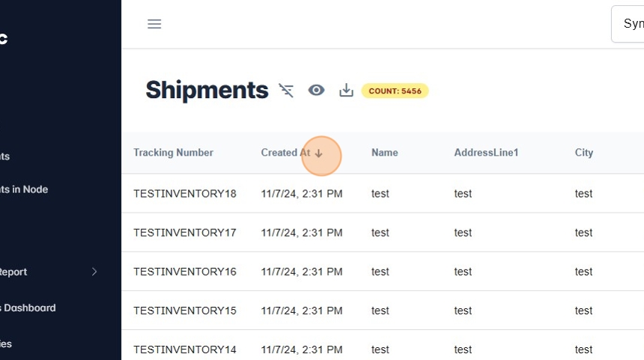Sort by City column header
Image resolution: width=644 pixels, height=360 pixels.
pyautogui.click(x=583, y=153)
